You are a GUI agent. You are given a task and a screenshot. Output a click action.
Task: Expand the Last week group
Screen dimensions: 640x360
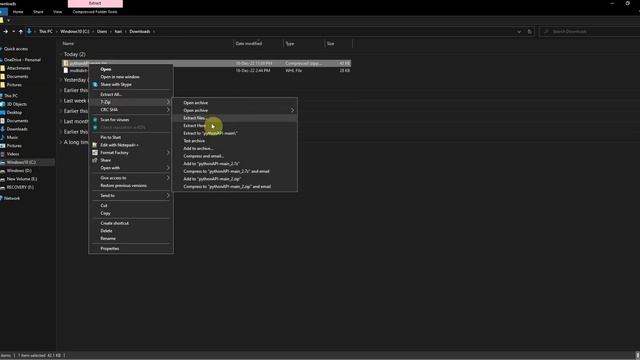pyautogui.click(x=61, y=101)
